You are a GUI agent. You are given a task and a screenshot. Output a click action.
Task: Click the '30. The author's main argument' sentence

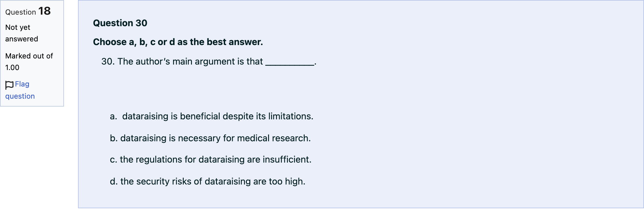coord(209,62)
